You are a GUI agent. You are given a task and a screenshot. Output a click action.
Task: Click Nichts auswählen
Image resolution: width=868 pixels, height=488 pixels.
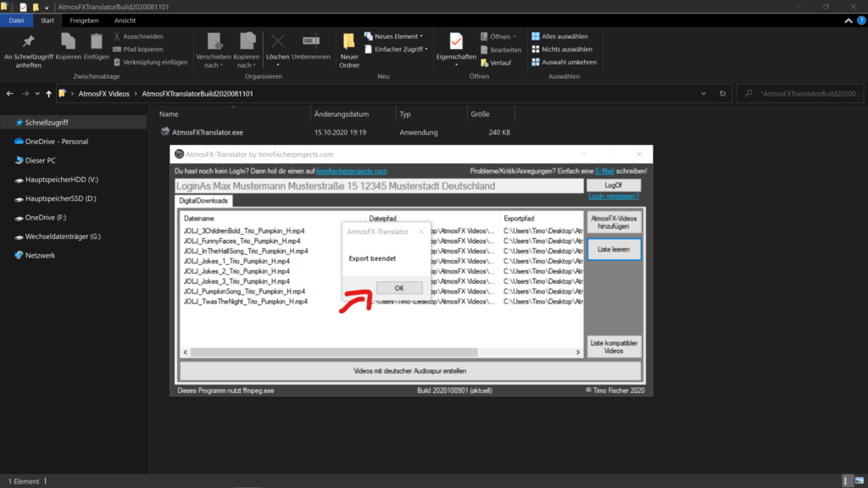562,49
